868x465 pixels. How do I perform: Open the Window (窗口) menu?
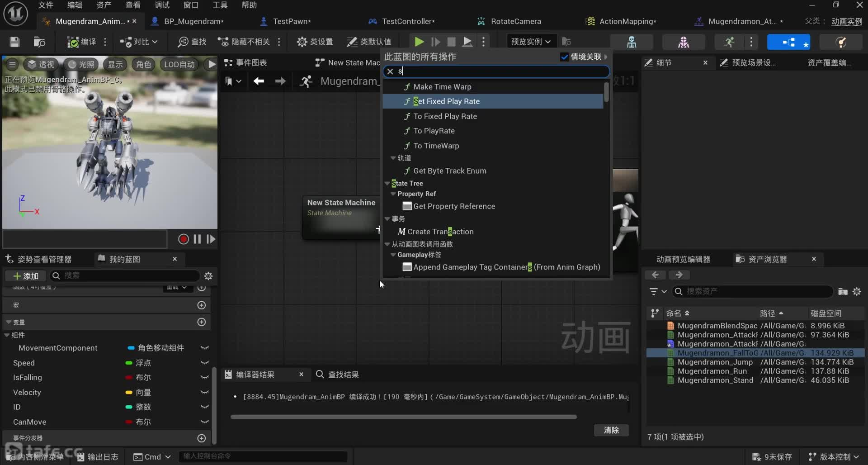point(190,5)
